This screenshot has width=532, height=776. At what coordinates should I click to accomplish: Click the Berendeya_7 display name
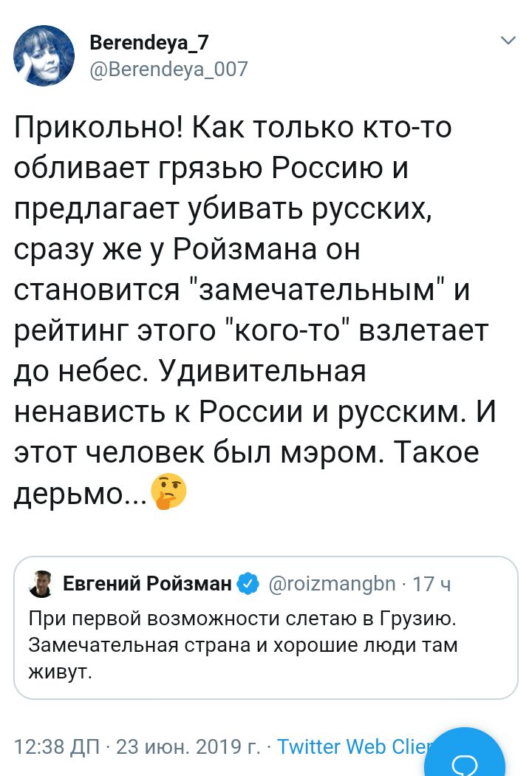(x=149, y=44)
